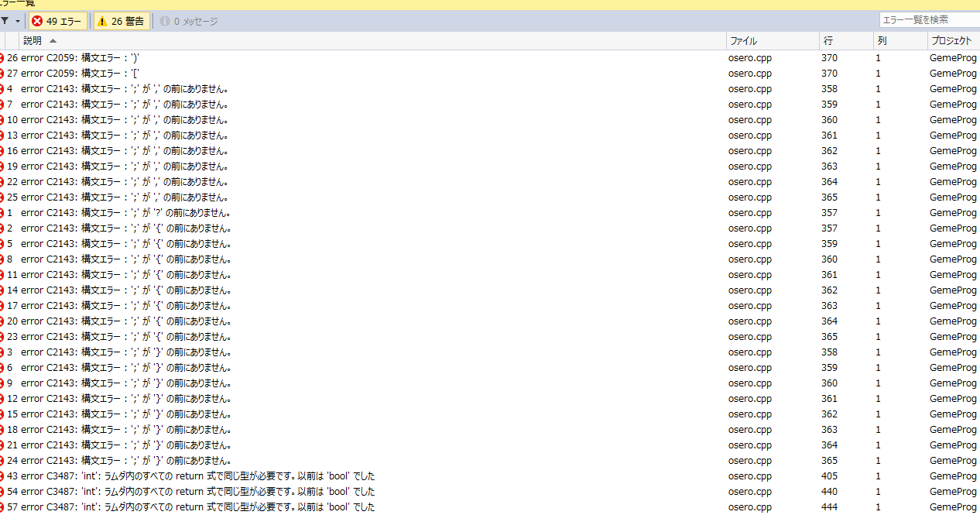Click the info icon beside 0 メッセージ
The width and height of the screenshot is (980, 515).
(164, 21)
